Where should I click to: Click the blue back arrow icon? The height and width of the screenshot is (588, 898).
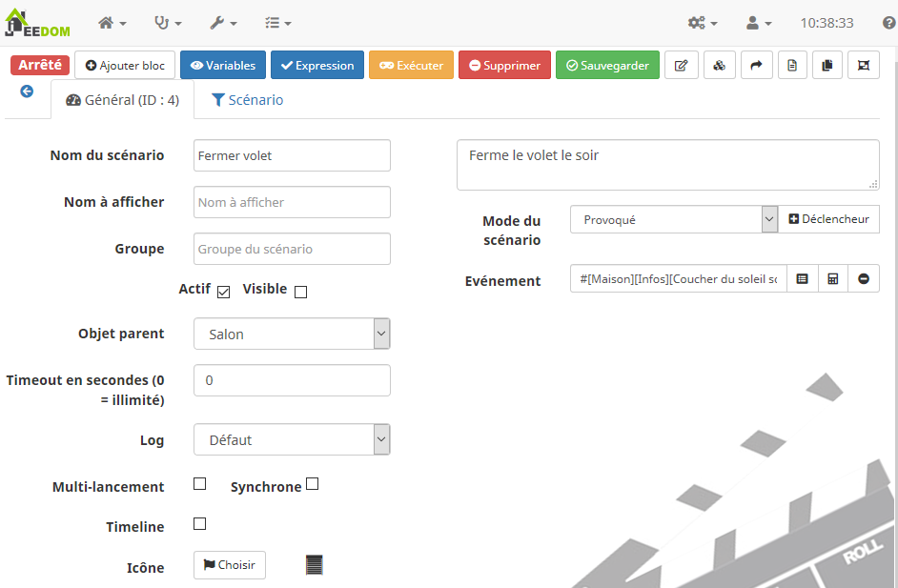click(x=27, y=91)
